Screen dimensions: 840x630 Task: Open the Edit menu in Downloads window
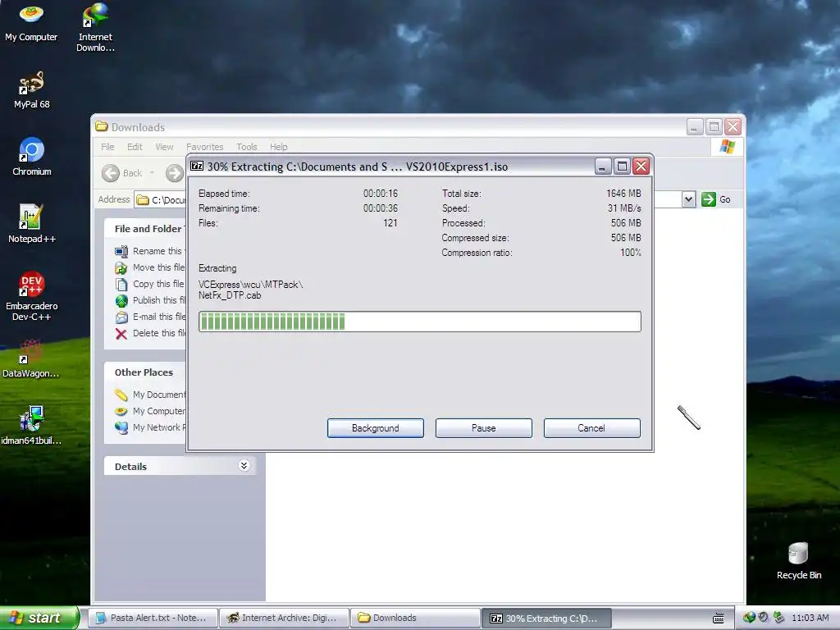(135, 147)
